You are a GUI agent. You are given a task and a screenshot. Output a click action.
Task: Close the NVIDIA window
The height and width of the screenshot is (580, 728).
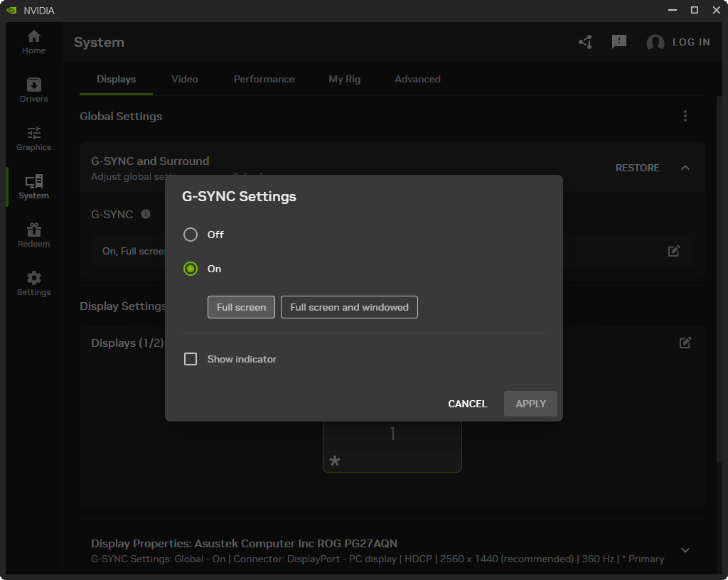(717, 10)
